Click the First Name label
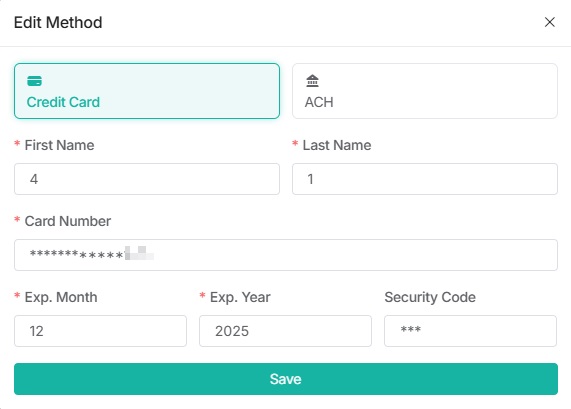The image size is (571, 409). pos(59,145)
